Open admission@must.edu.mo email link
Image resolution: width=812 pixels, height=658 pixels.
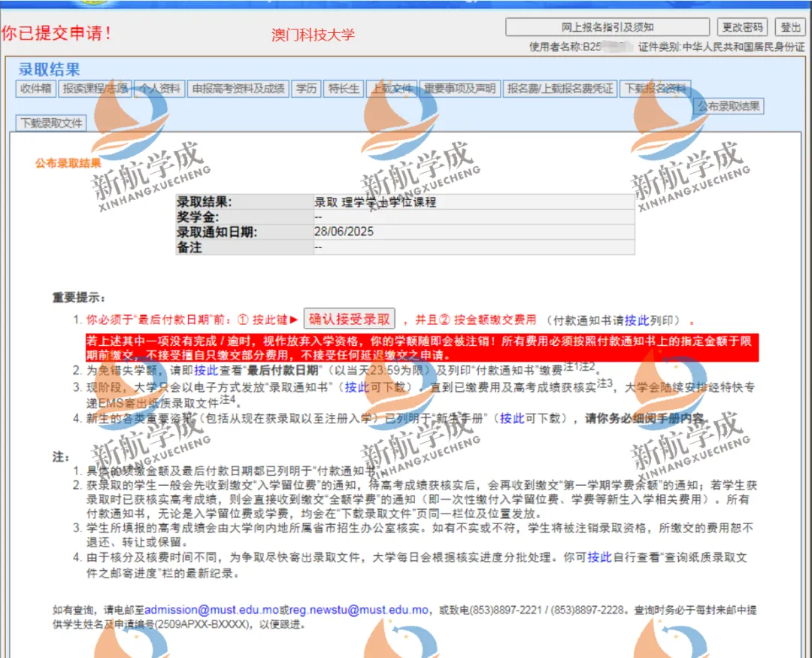[x=211, y=610]
